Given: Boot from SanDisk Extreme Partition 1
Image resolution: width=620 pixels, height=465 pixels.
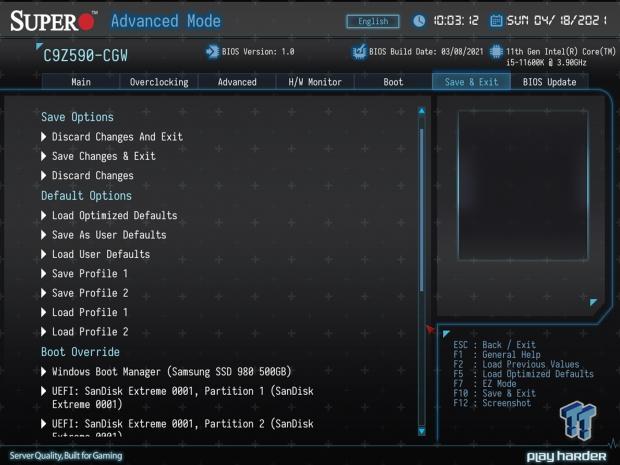Looking at the screenshot, I should (178, 398).
